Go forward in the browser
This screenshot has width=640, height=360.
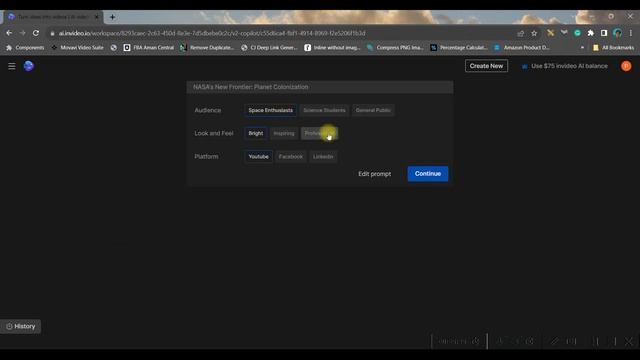pos(22,33)
